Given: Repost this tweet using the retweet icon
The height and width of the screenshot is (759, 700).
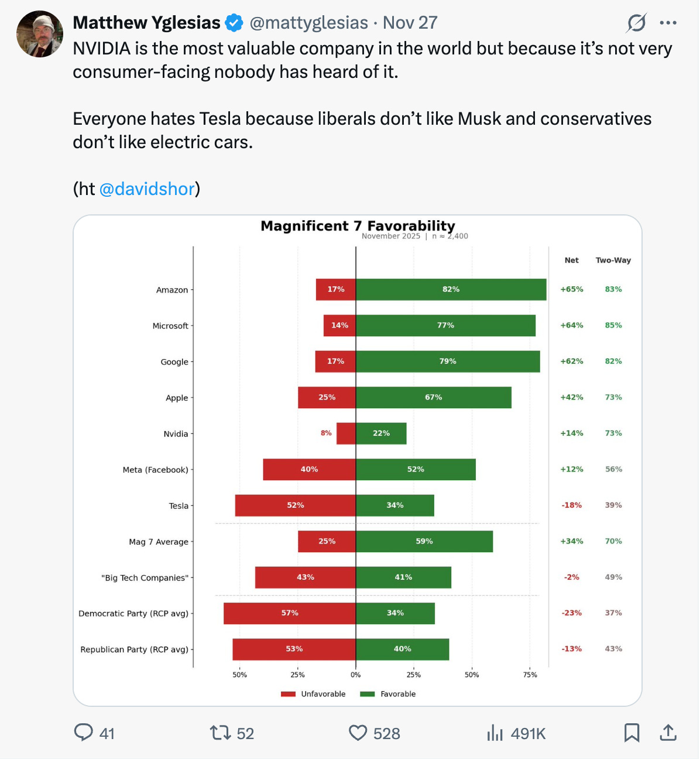Looking at the screenshot, I should [220, 733].
